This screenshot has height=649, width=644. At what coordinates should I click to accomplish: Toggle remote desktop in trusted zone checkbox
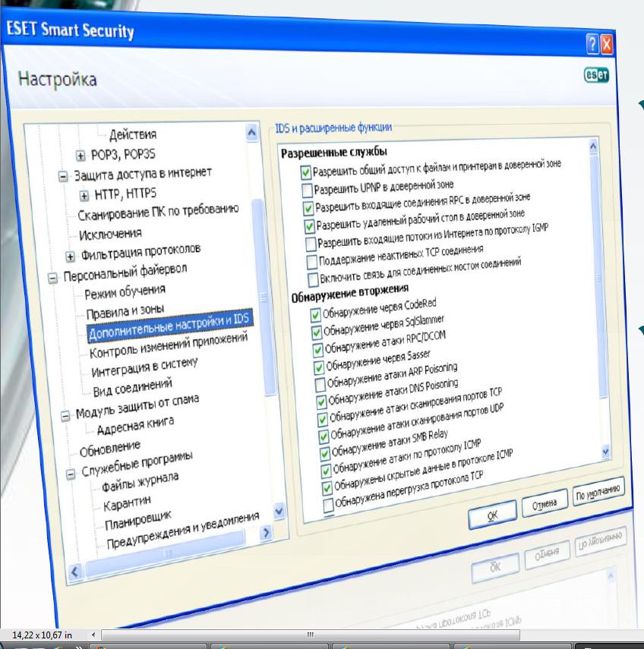(309, 226)
